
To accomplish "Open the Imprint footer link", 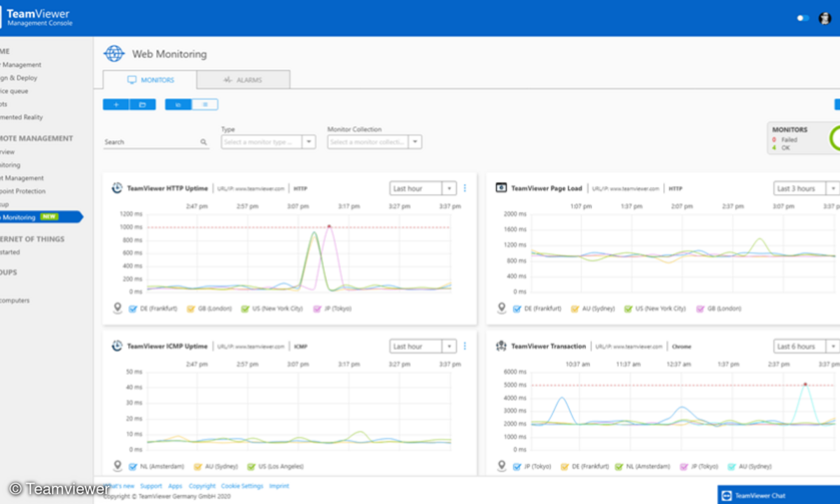I will tap(279, 486).
